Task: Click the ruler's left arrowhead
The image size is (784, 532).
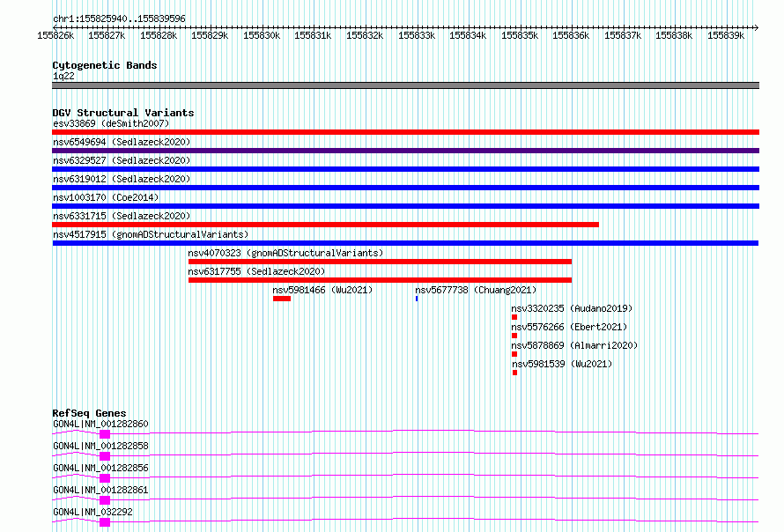Action: 55,27
